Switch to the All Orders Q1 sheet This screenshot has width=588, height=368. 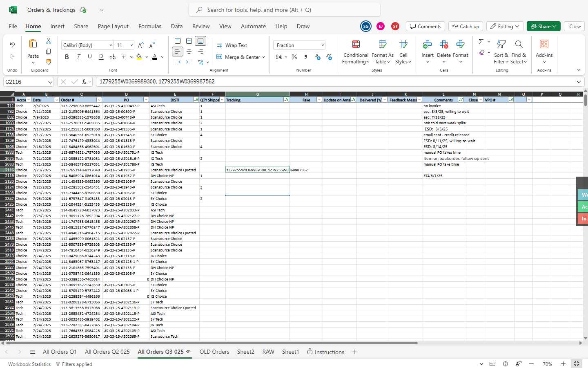[60, 352]
